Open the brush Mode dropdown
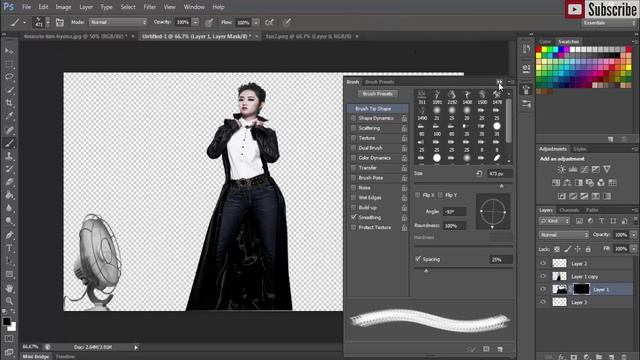Screen dimensions: 640x360 118,22
